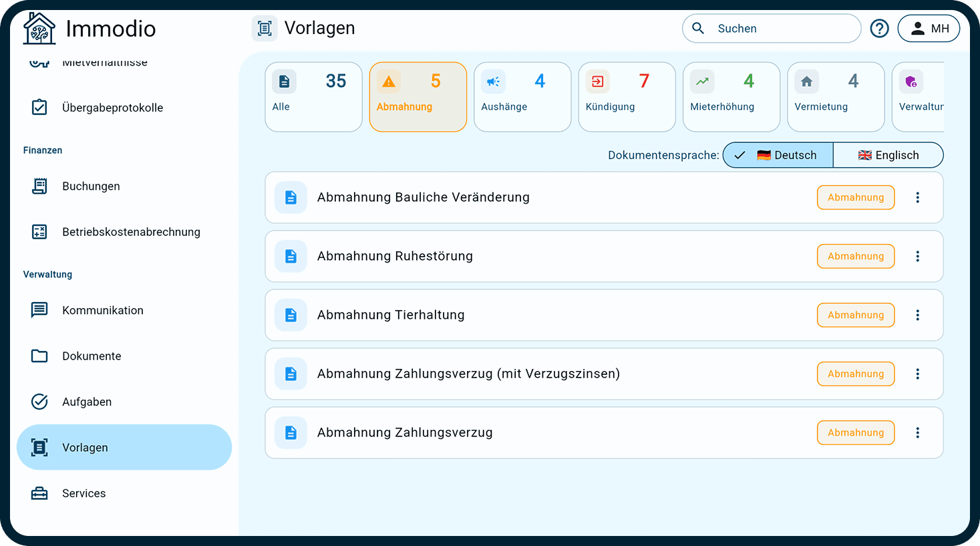The height and width of the screenshot is (546, 980).
Task: Click Abmahnung tag on Ruhestörung row
Action: (856, 257)
